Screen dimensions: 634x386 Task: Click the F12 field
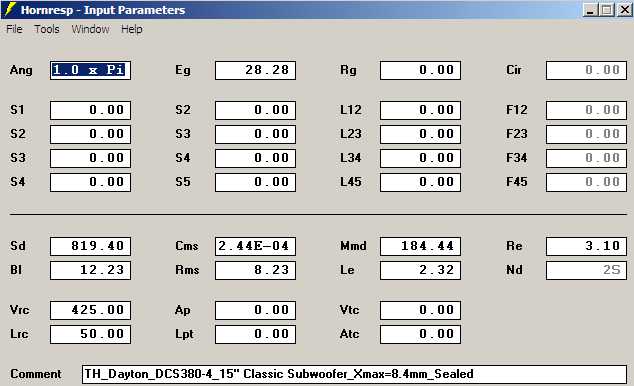tap(586, 110)
